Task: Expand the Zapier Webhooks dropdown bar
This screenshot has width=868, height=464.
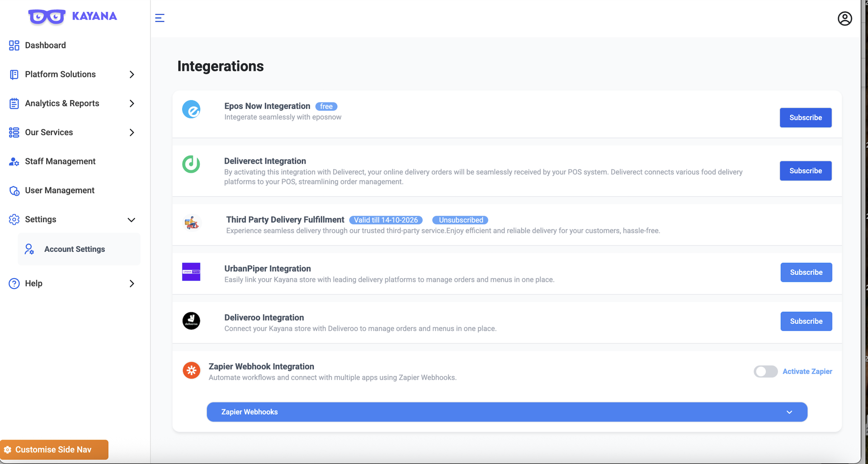Action: pos(507,412)
